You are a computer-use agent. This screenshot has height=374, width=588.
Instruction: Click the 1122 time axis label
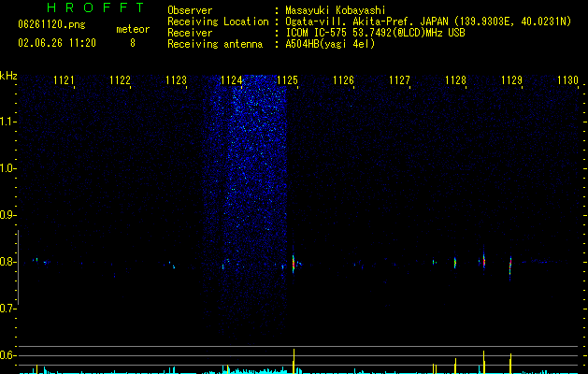coord(120,80)
